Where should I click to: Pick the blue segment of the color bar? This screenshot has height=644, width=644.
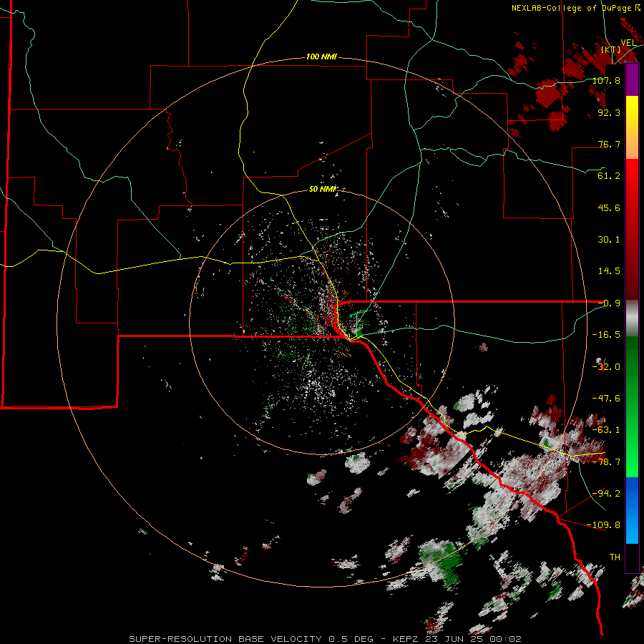[632, 510]
